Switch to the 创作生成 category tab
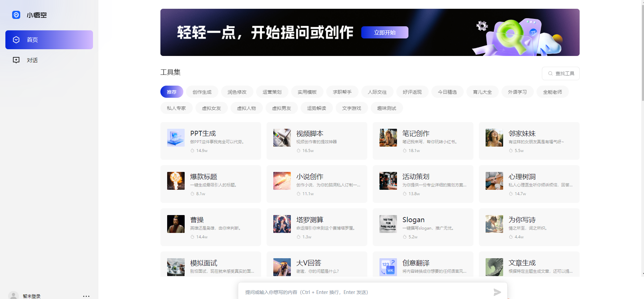This screenshot has height=299, width=644. [x=202, y=92]
